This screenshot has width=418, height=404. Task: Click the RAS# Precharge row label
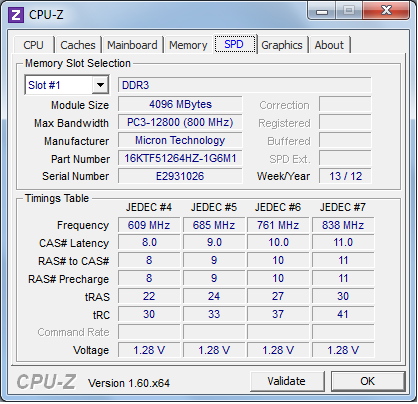(68, 279)
